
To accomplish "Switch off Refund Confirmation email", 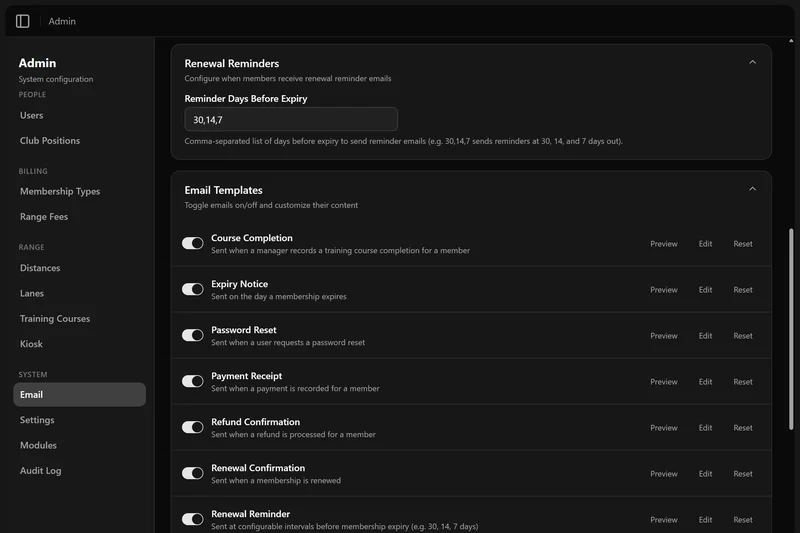I will pyautogui.click(x=192, y=427).
